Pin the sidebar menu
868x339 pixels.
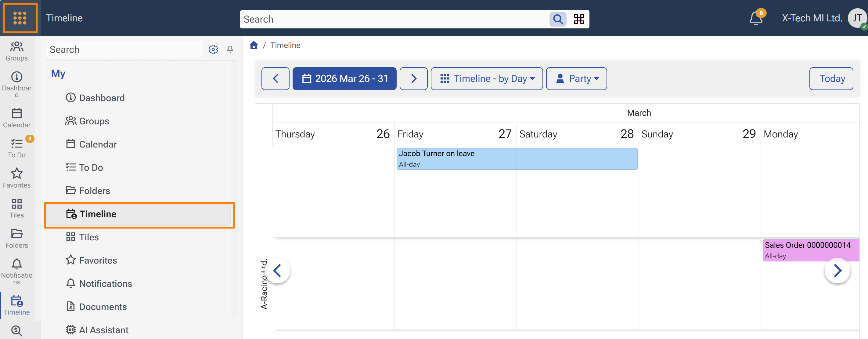tap(230, 49)
